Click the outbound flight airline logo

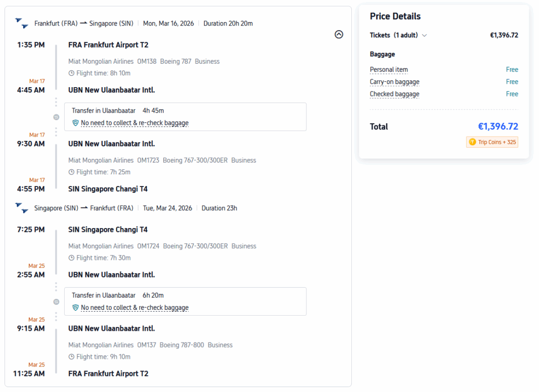22,23
